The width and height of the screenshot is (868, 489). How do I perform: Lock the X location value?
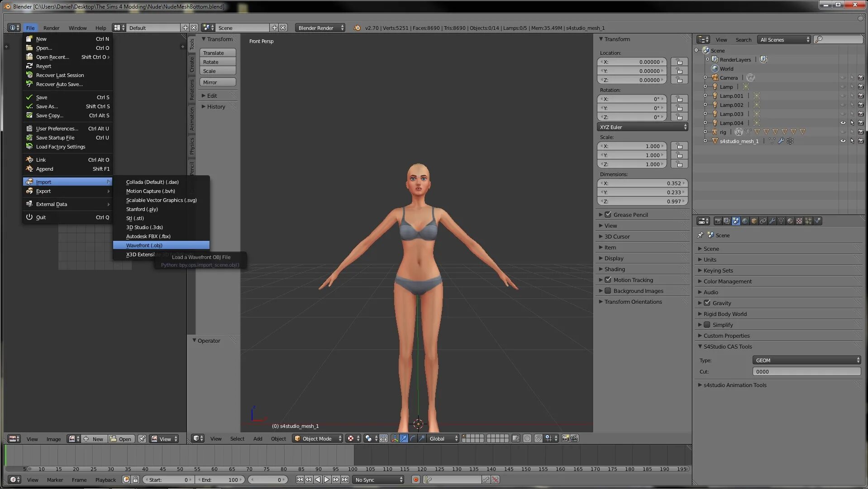click(x=679, y=62)
